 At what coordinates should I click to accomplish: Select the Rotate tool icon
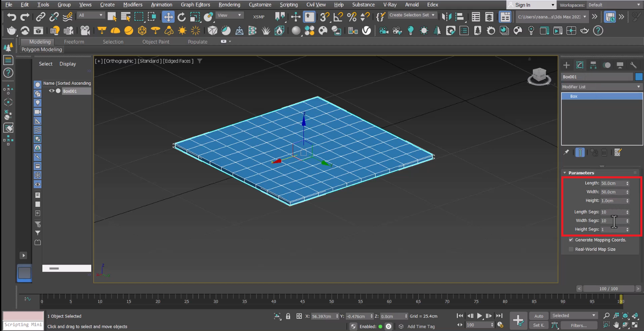click(182, 17)
